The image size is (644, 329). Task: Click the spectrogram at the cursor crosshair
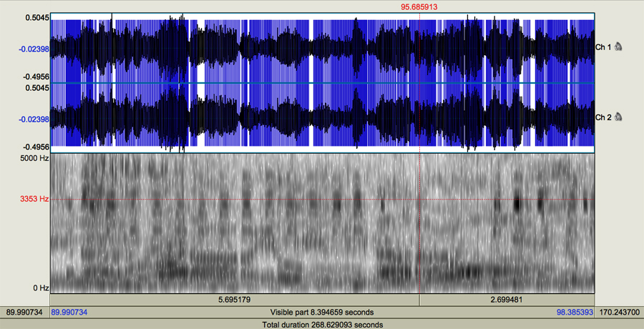419,199
